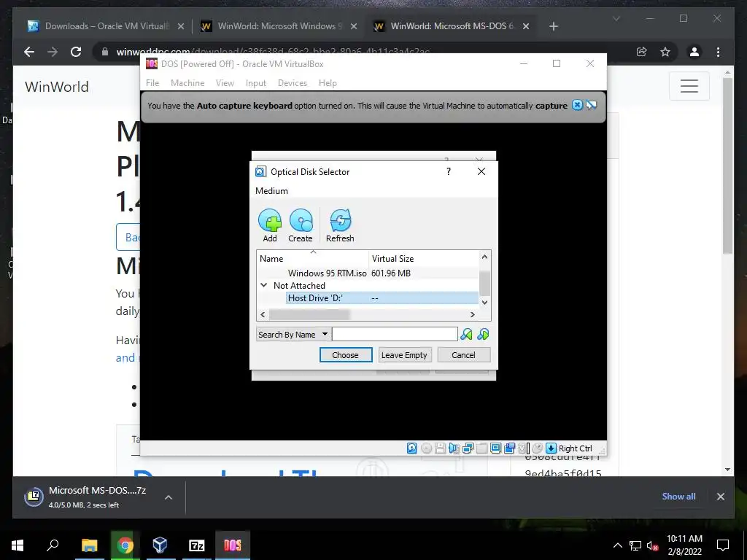Click the don't-show-again notification icon
Screen dimensions: 747x560
(591, 105)
